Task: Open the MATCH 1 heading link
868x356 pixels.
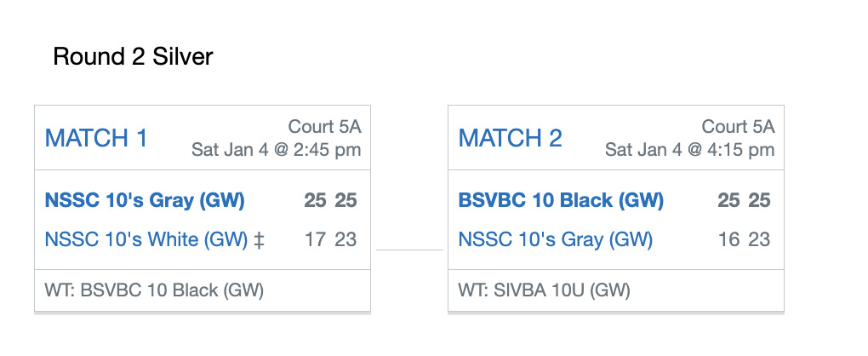Action: point(96,138)
